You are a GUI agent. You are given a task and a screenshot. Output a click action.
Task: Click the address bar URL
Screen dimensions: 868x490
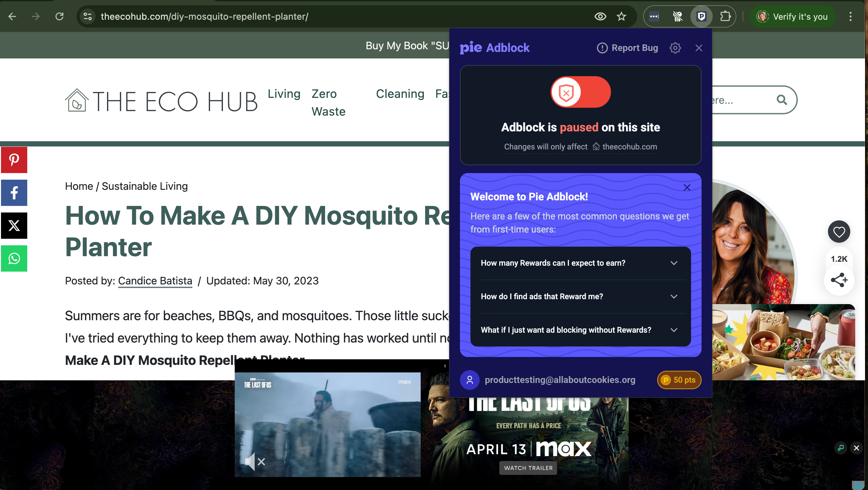click(204, 16)
